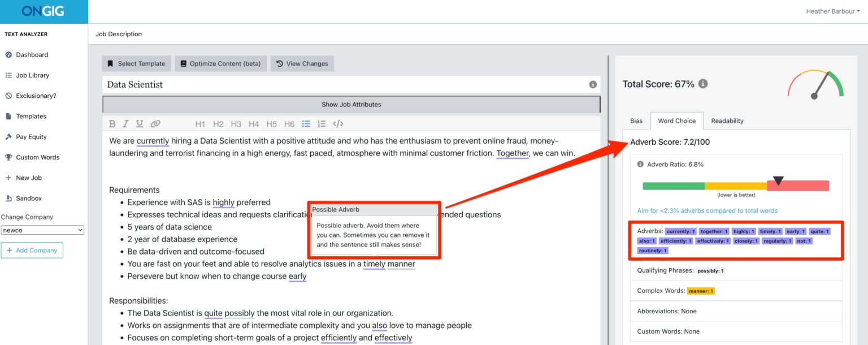The width and height of the screenshot is (868, 345).
Task: Switch to the Readability tab
Action: click(x=727, y=120)
